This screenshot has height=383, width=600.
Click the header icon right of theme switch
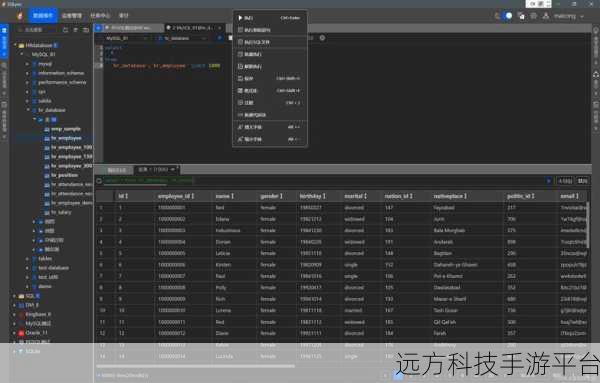coord(521,16)
